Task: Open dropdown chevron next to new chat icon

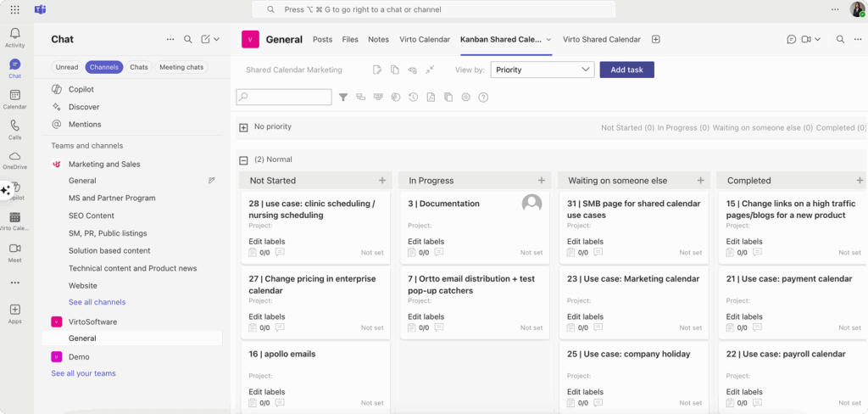Action: tap(216, 39)
